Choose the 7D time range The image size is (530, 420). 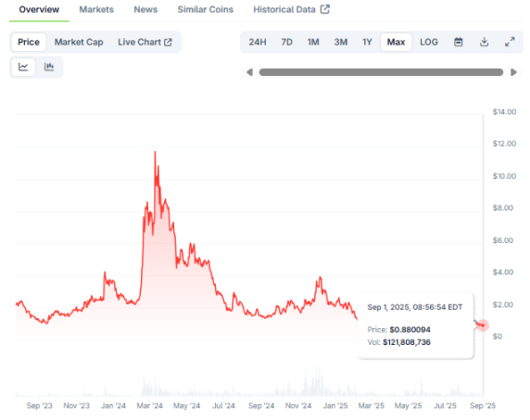286,42
